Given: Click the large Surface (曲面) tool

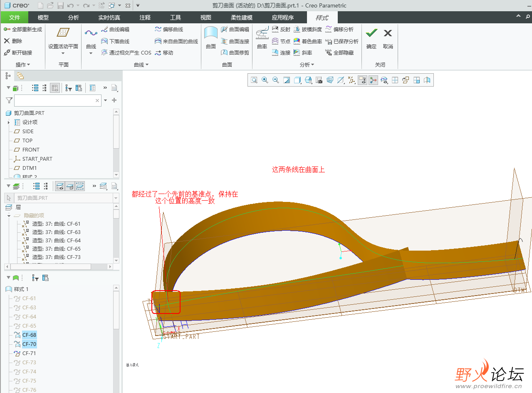Looking at the screenshot, I should point(211,38).
